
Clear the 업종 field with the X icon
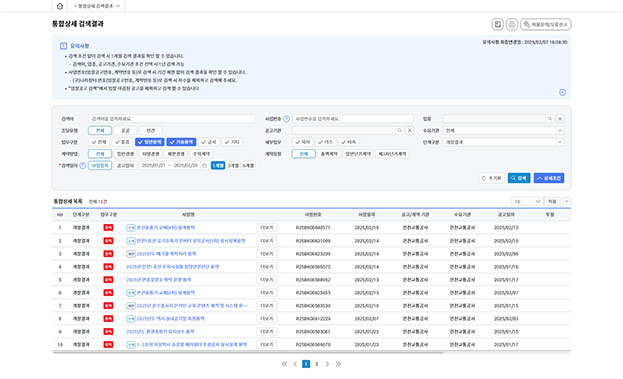click(559, 119)
